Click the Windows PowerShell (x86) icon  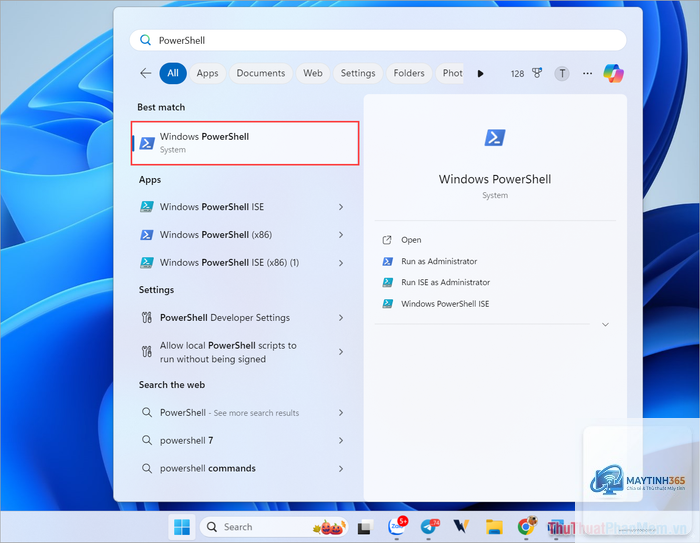(x=147, y=234)
